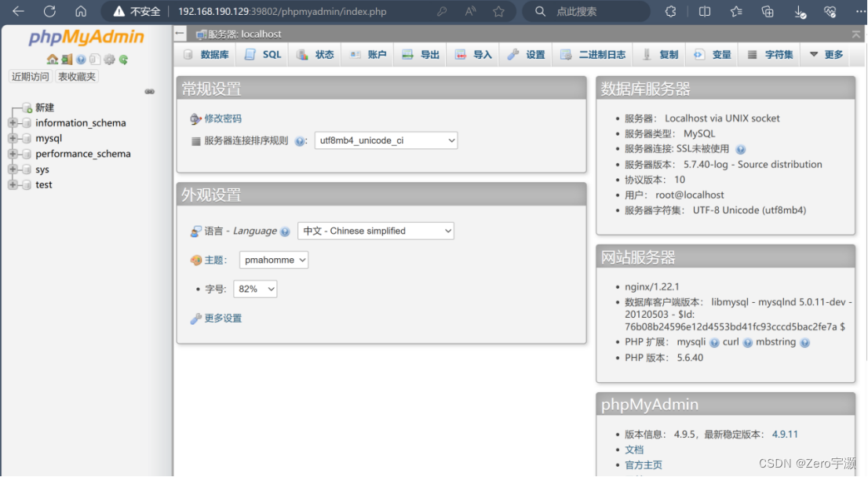
Task: Reload navigation panel with green refresh icon
Action: (123, 59)
